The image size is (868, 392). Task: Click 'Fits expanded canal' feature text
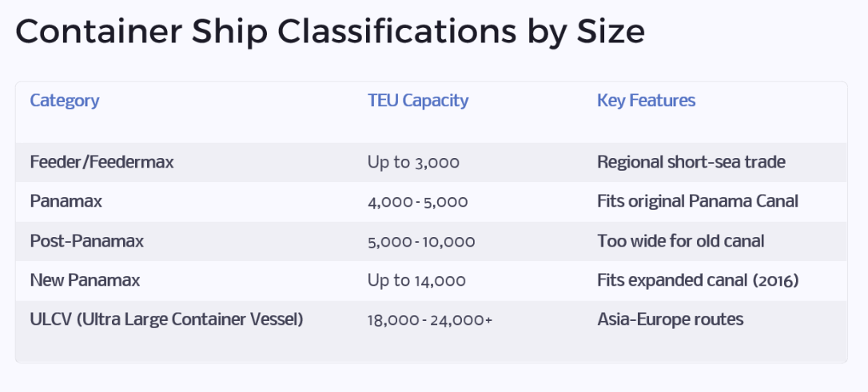[x=670, y=280]
